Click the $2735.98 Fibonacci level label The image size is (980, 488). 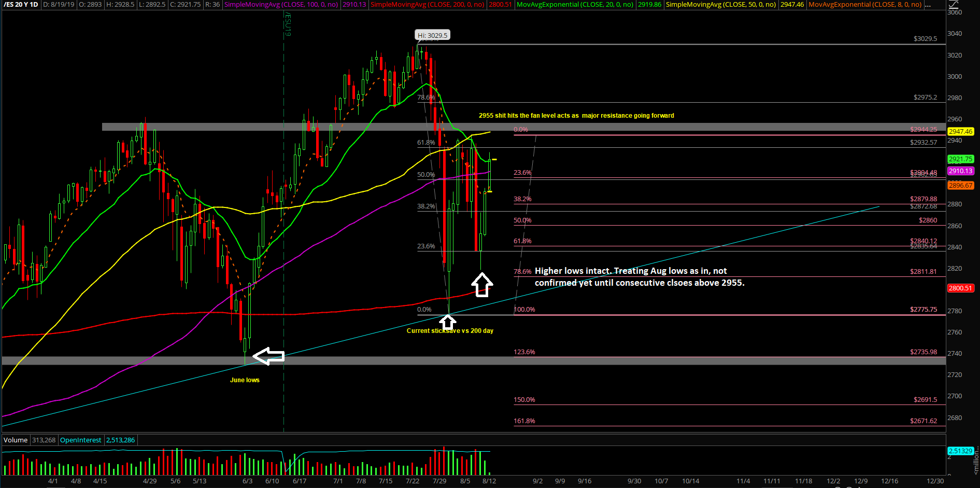[x=924, y=352]
